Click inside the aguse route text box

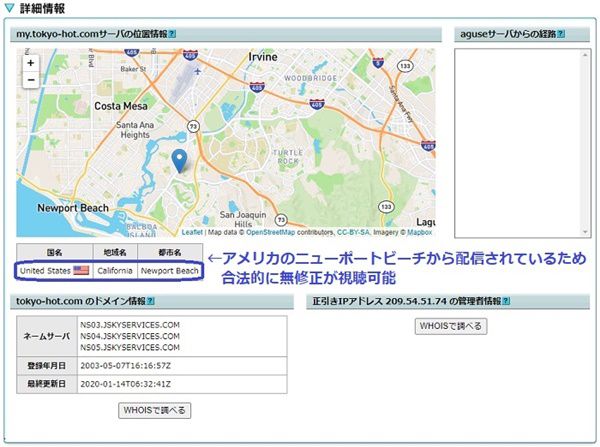(522, 143)
